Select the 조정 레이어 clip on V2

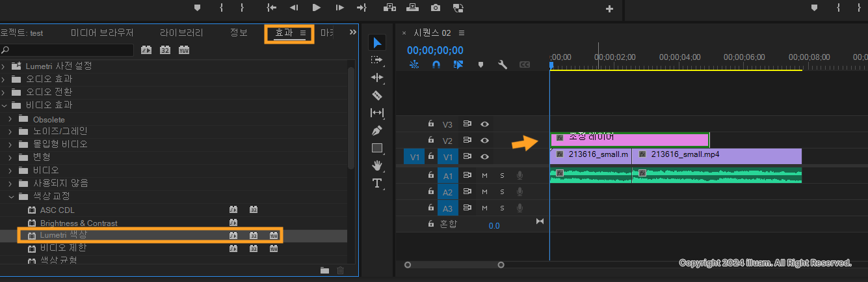pos(629,139)
